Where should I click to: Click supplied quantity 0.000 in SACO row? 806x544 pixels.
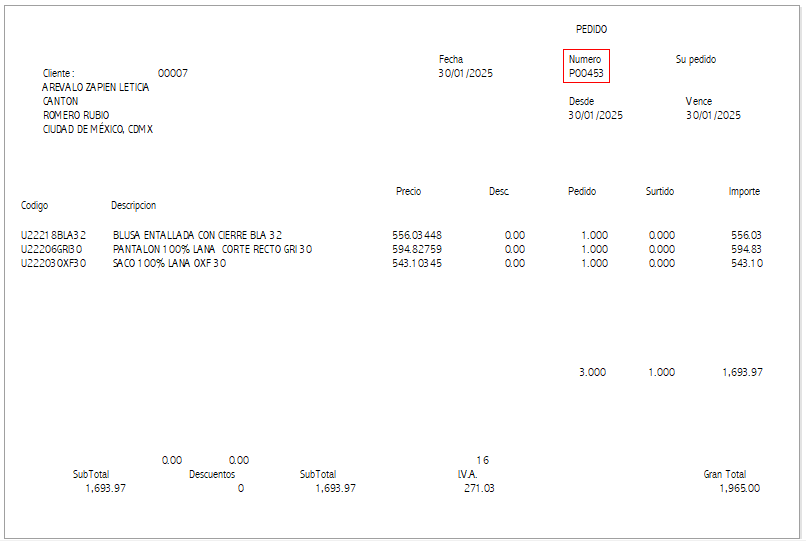click(x=662, y=263)
